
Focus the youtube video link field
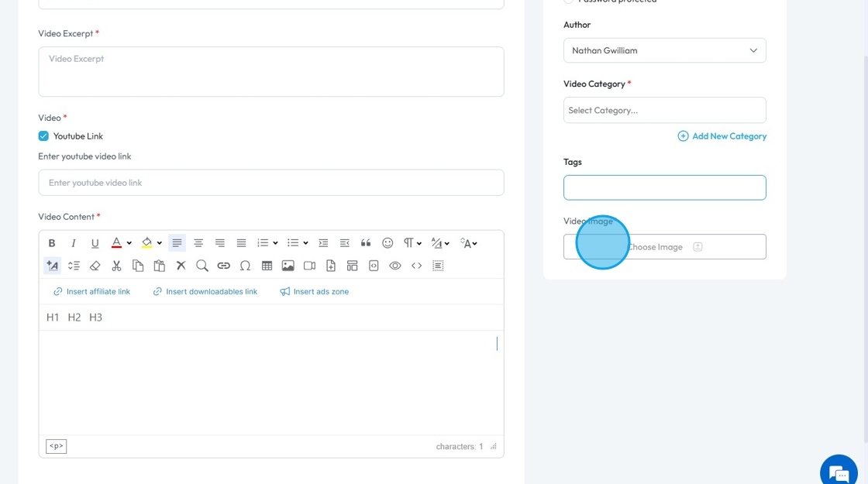pyautogui.click(x=271, y=183)
